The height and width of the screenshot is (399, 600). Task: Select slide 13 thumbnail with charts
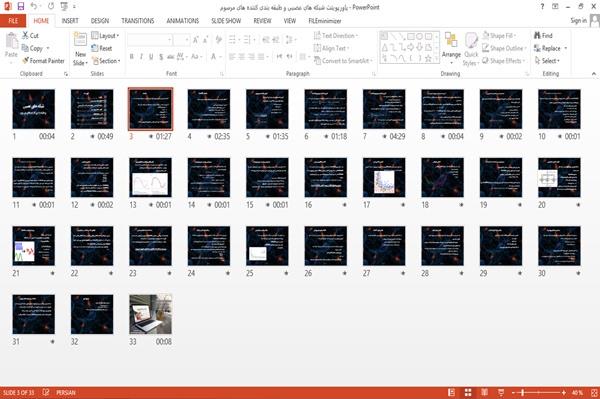coord(150,178)
